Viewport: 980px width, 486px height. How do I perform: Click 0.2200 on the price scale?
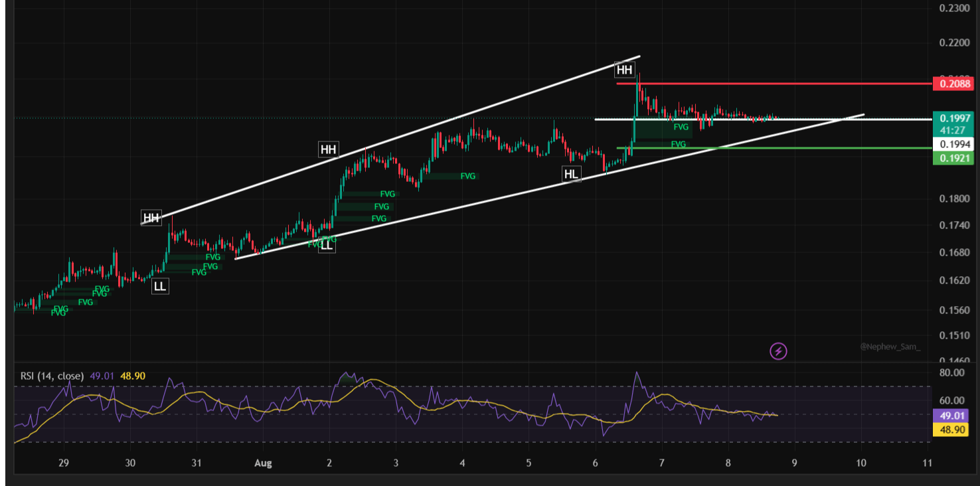[955, 42]
